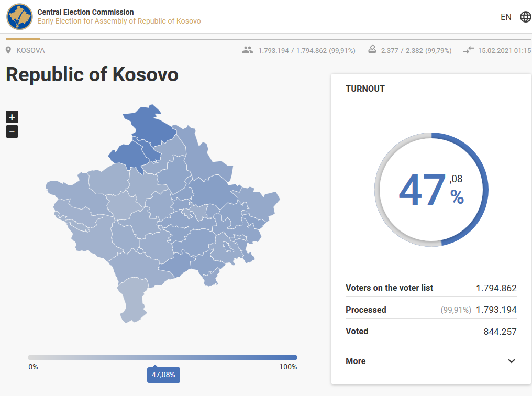
Task: Click the location pin icon beside KOSOVA
Action: pos(8,50)
